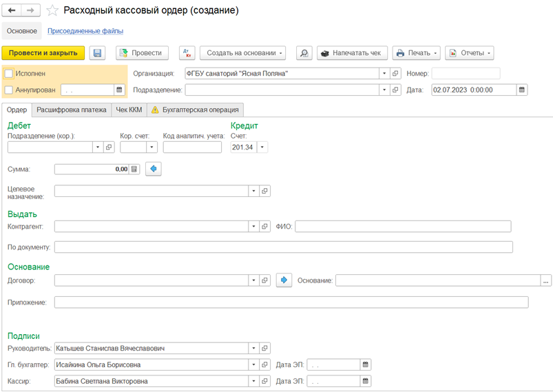Expand the Кредит Счет 201.34 dropdown
This screenshot has height=392, width=553.
262,147
